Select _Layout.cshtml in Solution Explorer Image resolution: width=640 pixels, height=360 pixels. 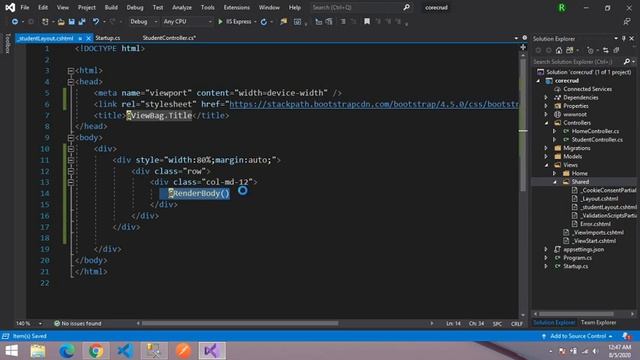[x=599, y=199]
